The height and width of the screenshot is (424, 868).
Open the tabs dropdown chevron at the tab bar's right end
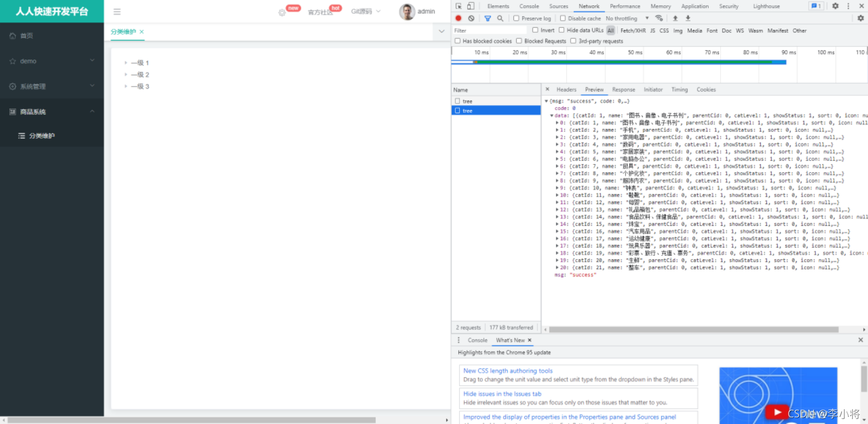click(x=442, y=32)
